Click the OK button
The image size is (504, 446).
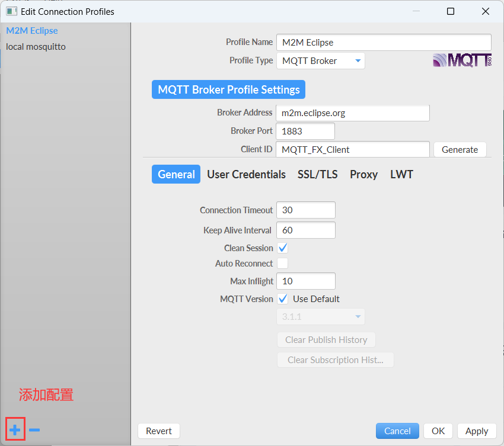tap(438, 431)
